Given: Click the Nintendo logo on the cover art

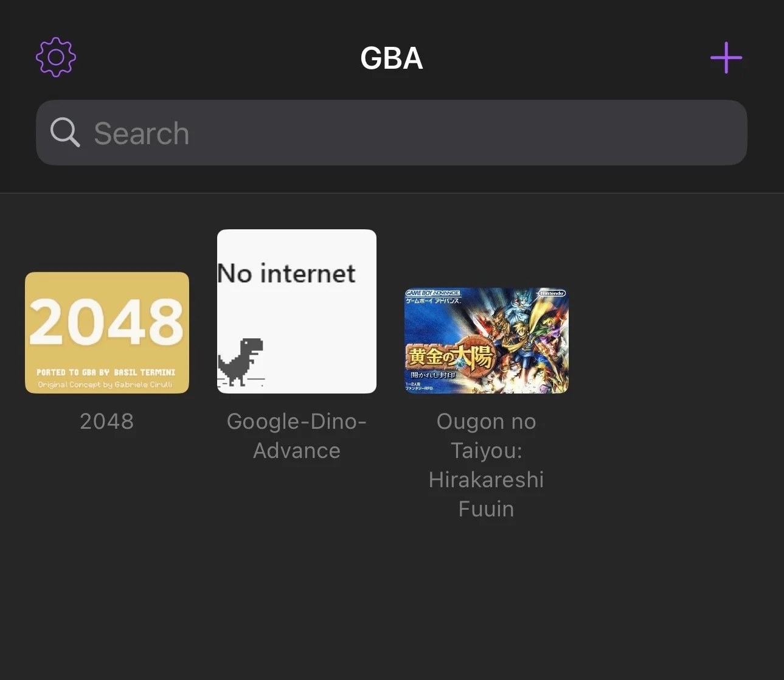Looking at the screenshot, I should 552,293.
